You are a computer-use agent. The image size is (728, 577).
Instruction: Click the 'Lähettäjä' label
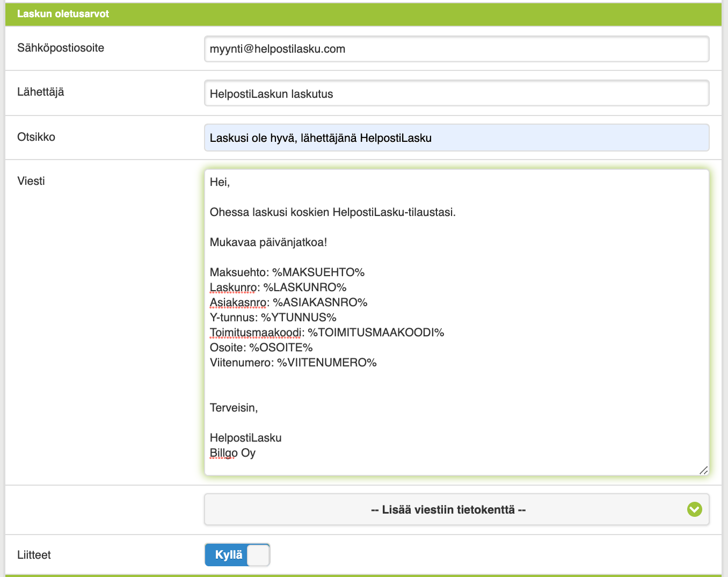click(41, 92)
